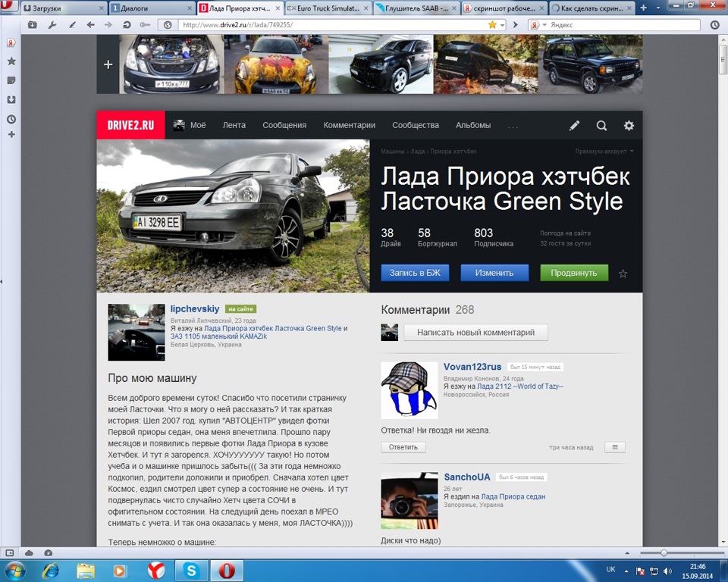The width and height of the screenshot is (728, 582).
Task: Go back with the left arrow
Action: (90, 24)
